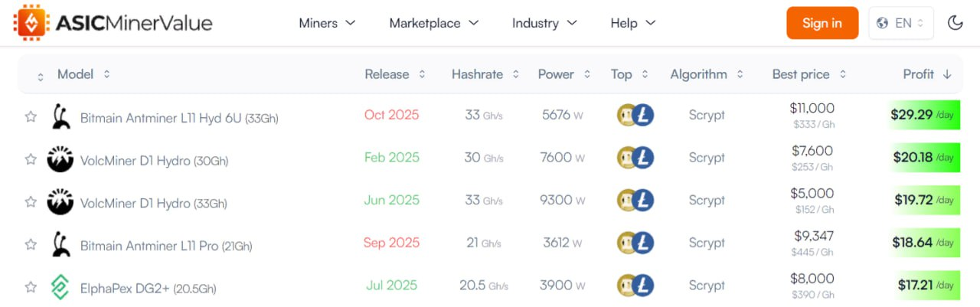This screenshot has width=980, height=307.
Task: Click Litecoin coin icon in first row
Action: [x=643, y=115]
